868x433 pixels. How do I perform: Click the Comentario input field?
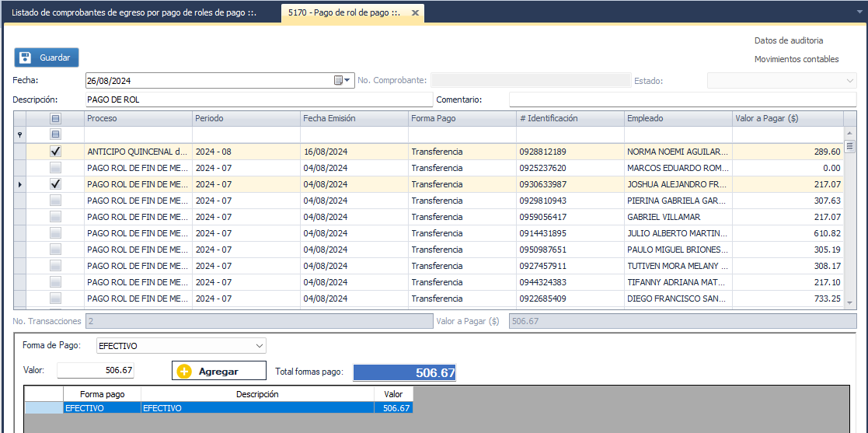point(682,100)
